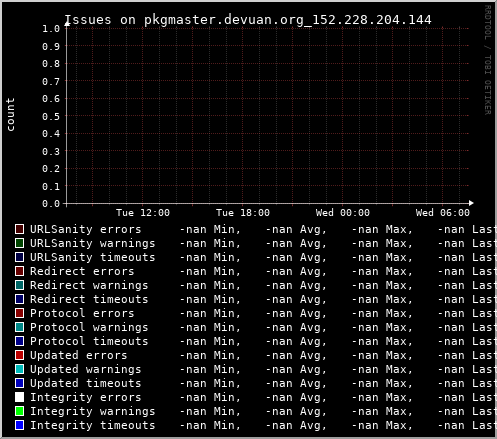The height and width of the screenshot is (439, 497).
Task: Click the URLSanity warnings green swatch
Action: click(x=19, y=243)
